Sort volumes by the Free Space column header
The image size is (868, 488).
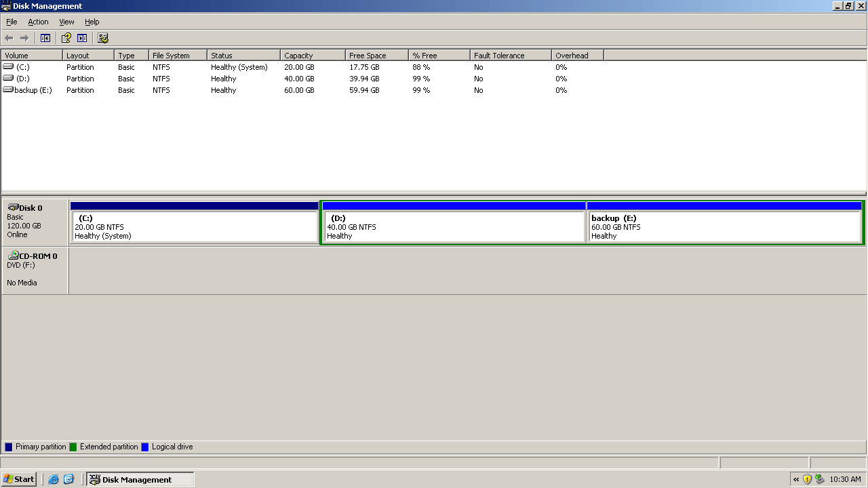coord(376,56)
